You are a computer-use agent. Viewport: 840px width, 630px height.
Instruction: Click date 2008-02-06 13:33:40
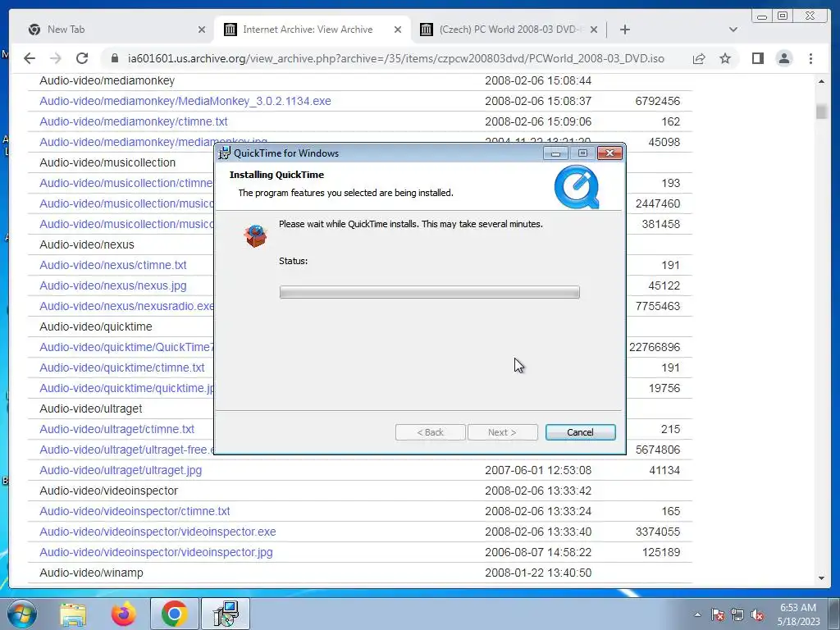point(538,532)
